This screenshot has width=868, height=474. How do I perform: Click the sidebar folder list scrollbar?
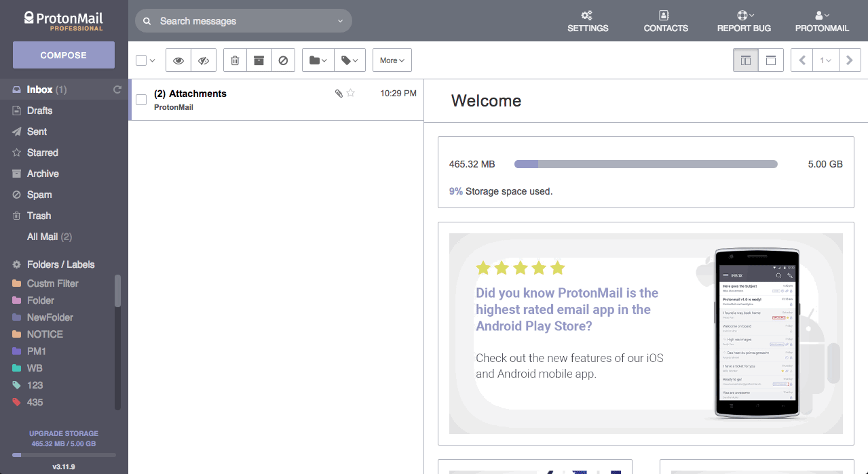click(117, 290)
